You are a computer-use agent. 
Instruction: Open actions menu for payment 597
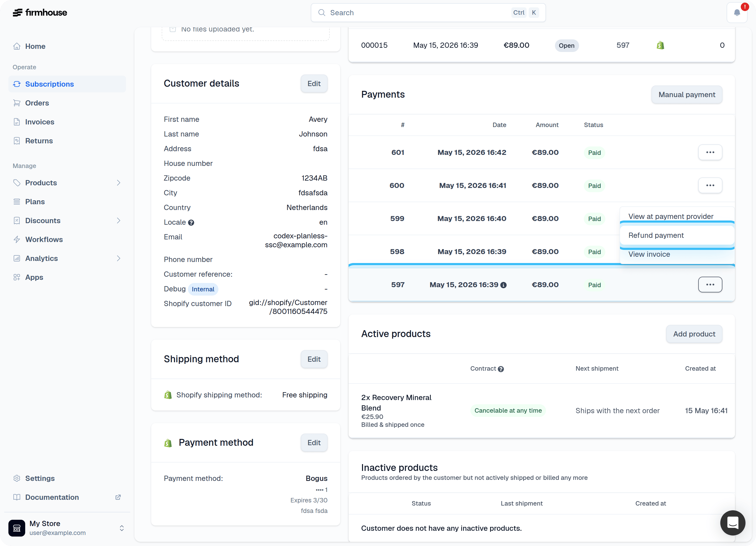point(710,285)
